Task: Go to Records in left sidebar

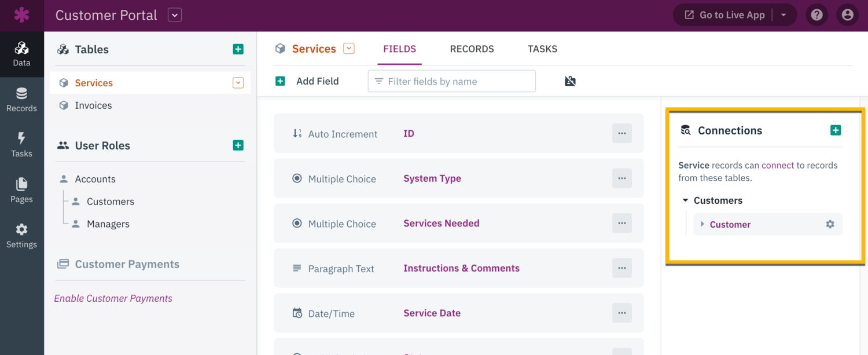Action: 21,100
